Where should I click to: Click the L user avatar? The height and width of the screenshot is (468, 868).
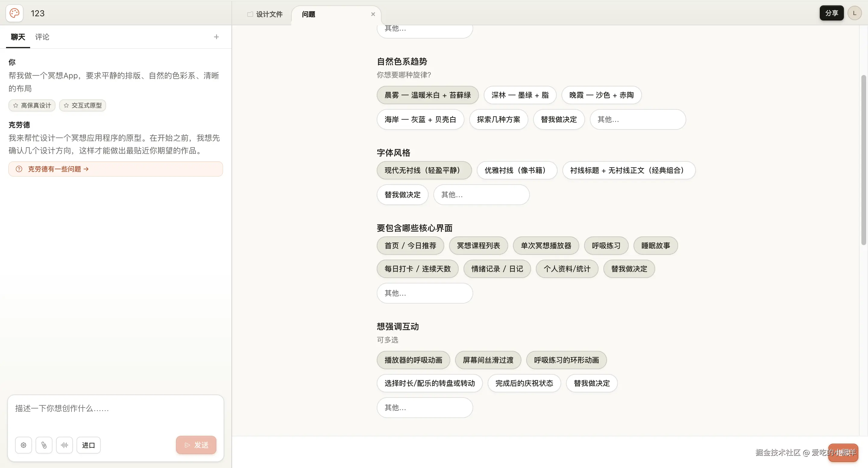[854, 13]
